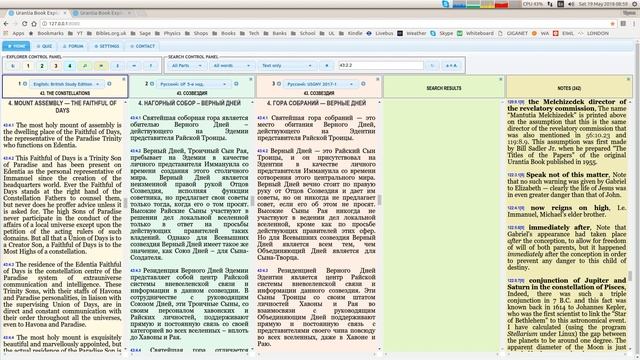
Task: Click the search go button
Action: pos(432,66)
